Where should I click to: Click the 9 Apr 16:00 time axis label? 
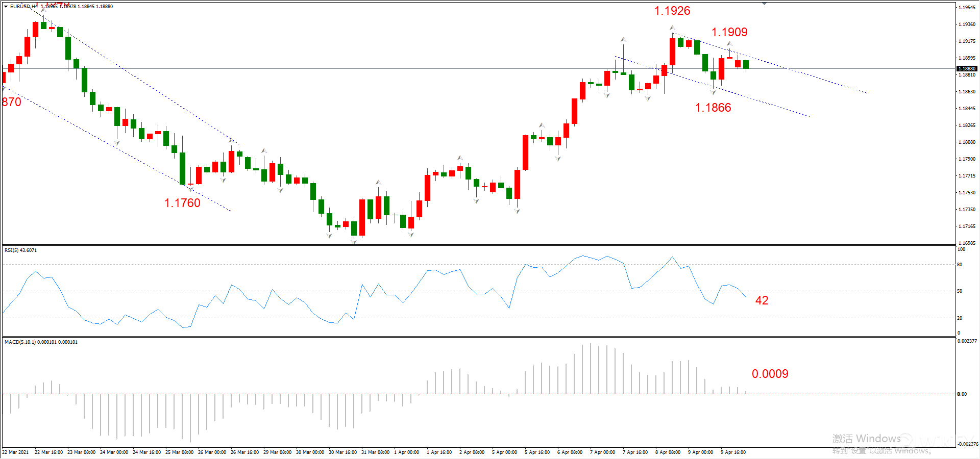click(x=733, y=452)
